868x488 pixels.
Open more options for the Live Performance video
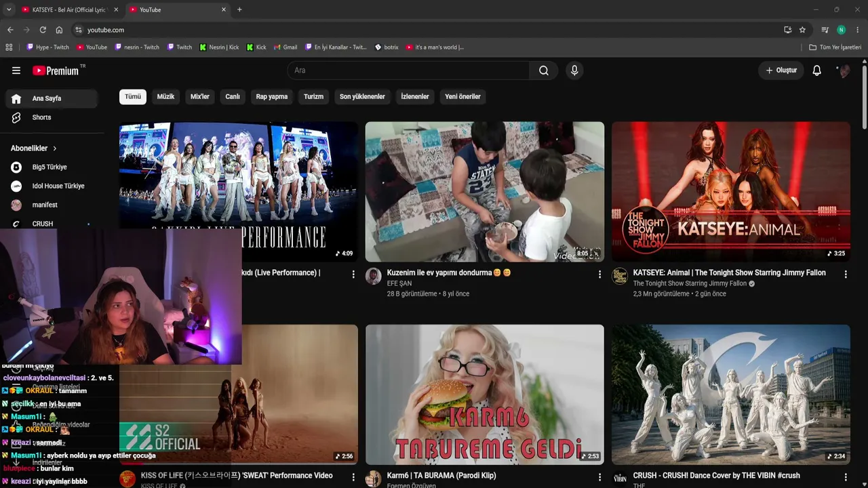tap(353, 274)
